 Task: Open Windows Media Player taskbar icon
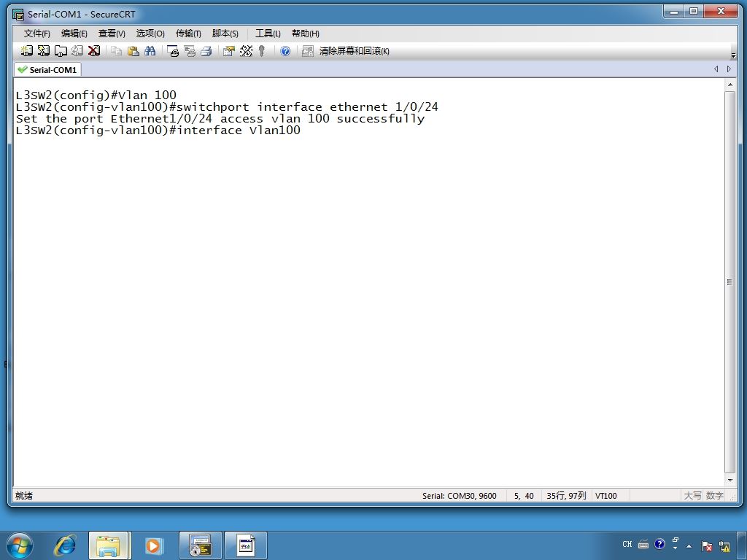[x=153, y=545]
